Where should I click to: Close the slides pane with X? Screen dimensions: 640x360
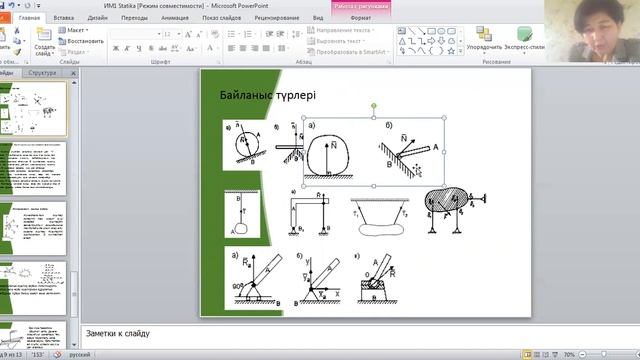tap(73, 73)
